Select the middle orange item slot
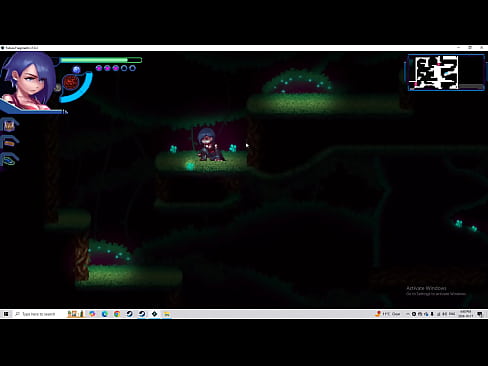This screenshot has width=488, height=366. (x=9, y=143)
